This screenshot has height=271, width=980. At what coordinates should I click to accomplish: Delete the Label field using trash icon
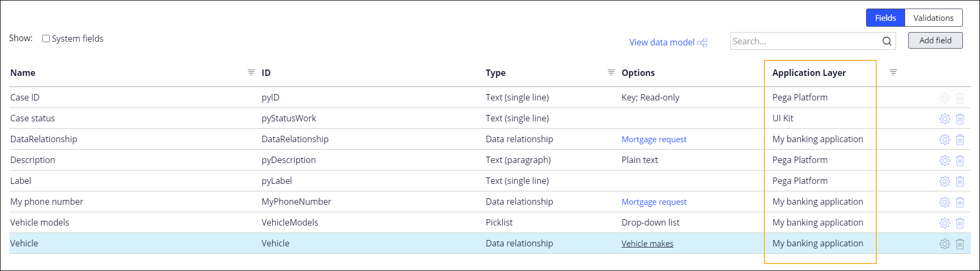[x=960, y=181]
